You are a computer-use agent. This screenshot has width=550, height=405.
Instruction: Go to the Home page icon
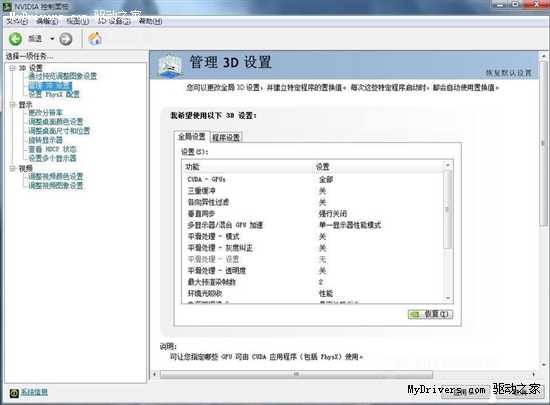pyautogui.click(x=95, y=39)
